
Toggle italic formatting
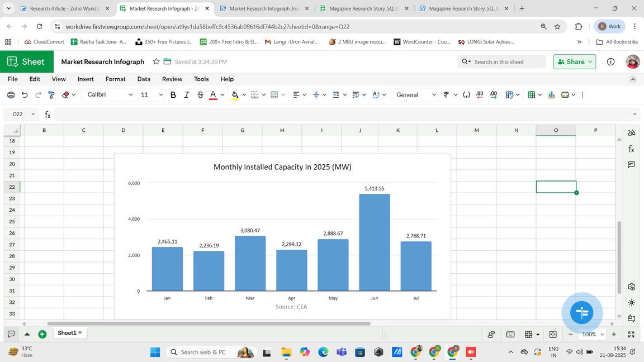[x=187, y=95]
